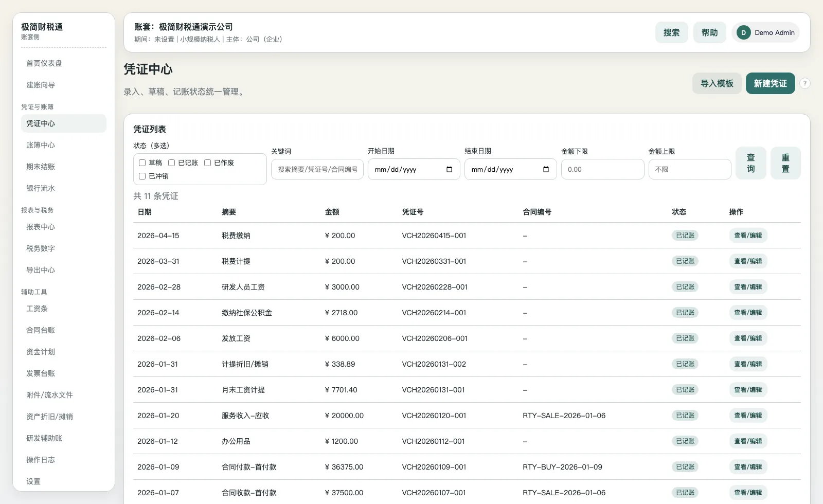Select 报表中心 in the sidebar
823x504 pixels.
coord(40,227)
